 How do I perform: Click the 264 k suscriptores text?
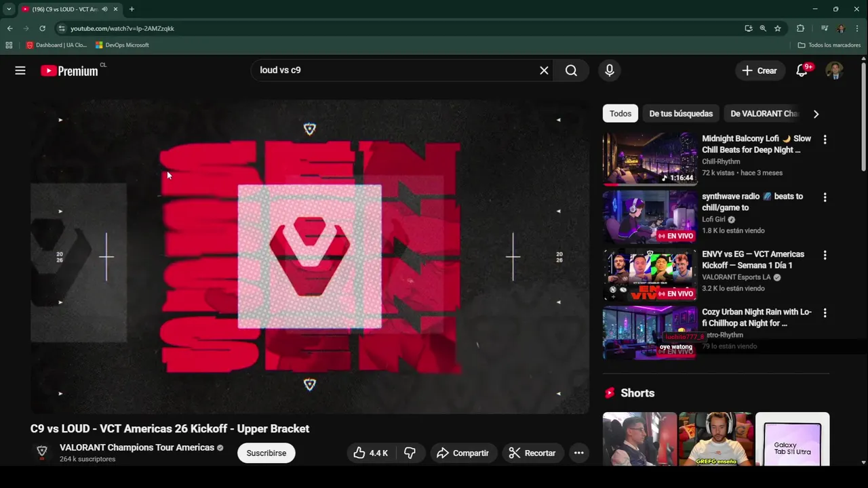pos(87,459)
